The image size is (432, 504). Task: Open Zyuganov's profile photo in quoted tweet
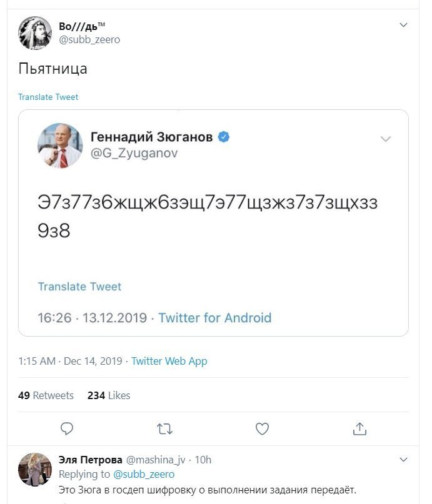click(x=60, y=146)
